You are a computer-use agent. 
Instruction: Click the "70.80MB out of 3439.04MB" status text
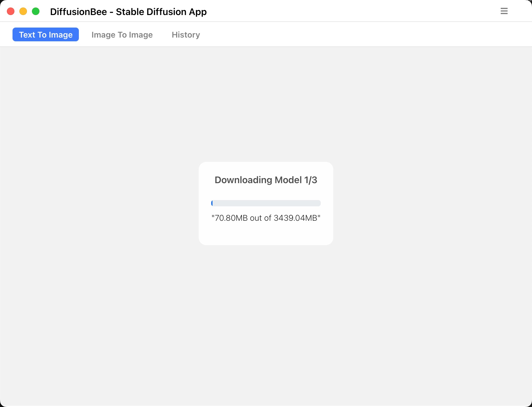(266, 218)
